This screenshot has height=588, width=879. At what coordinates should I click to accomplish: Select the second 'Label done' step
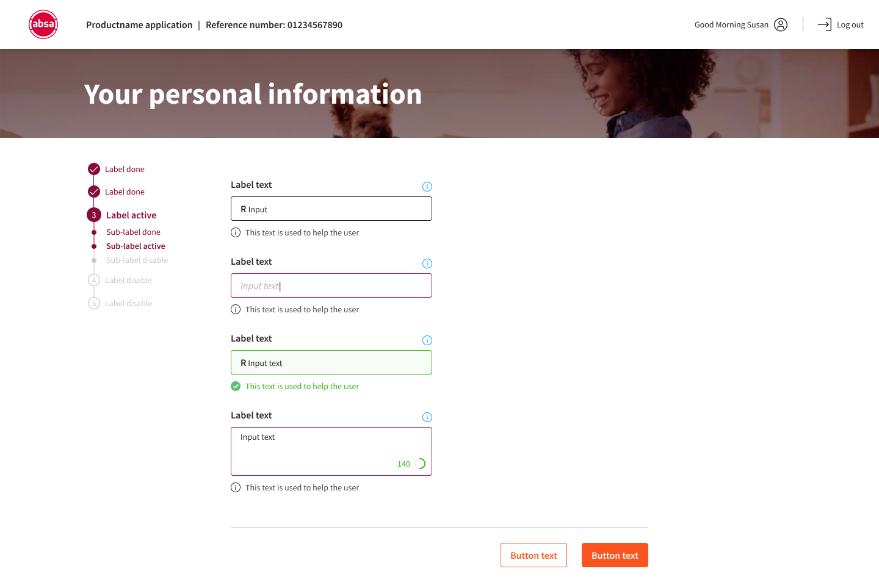(124, 192)
